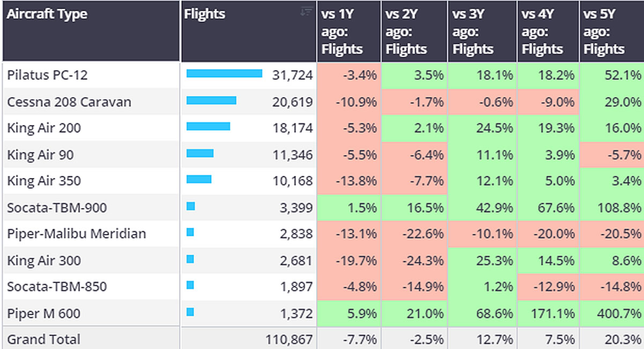This screenshot has height=349, width=644.
Task: Click the 108.8% cell for Socata-TBM-900
Action: [x=612, y=207]
